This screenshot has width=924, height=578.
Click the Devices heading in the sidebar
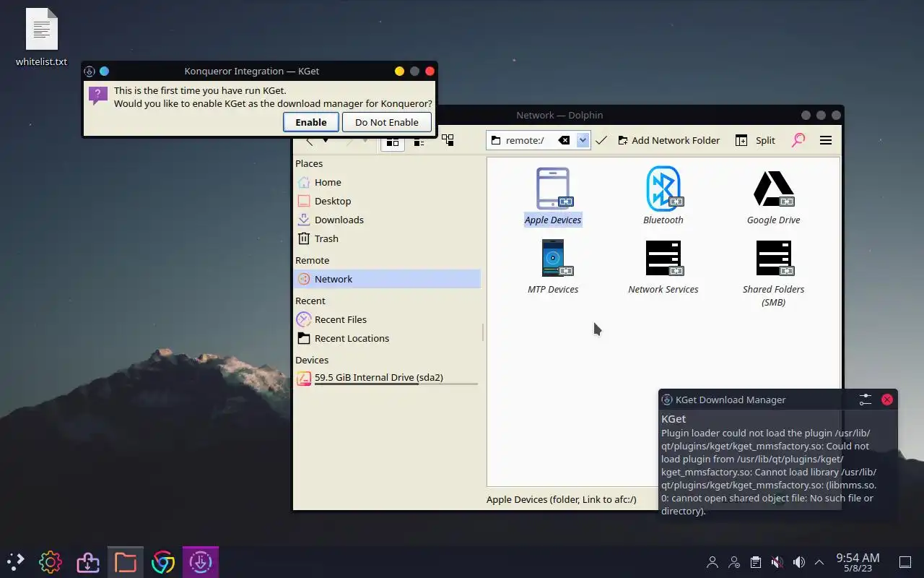[x=312, y=361]
